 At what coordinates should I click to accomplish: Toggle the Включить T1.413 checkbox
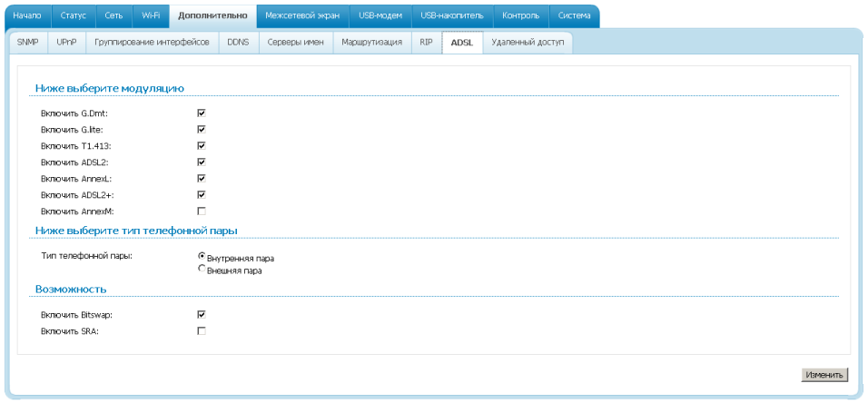[x=202, y=145]
